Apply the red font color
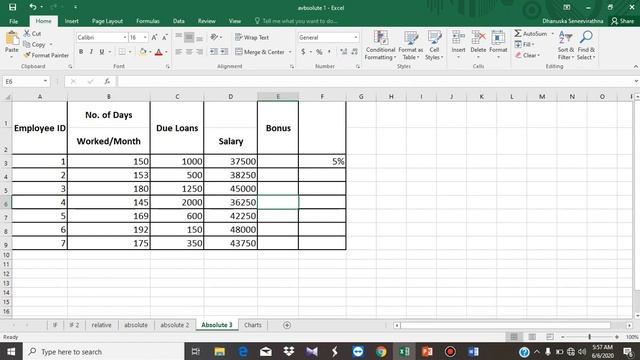The height and width of the screenshot is (360, 640). [159, 52]
